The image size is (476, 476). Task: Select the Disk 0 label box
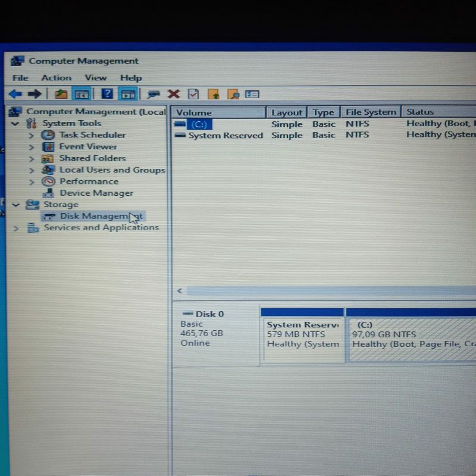click(216, 335)
